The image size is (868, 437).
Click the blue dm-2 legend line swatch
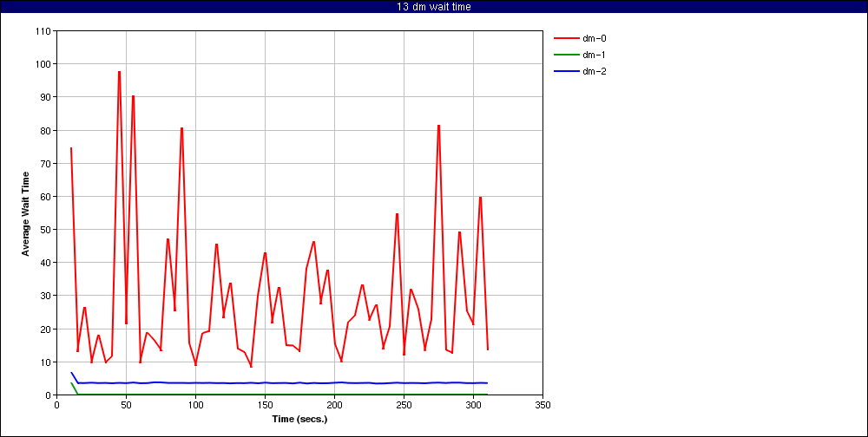click(566, 71)
